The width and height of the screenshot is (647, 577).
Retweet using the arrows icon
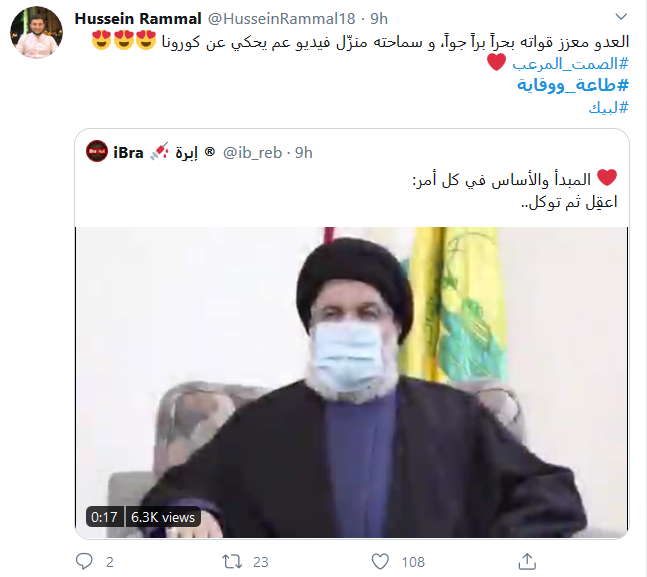231,562
